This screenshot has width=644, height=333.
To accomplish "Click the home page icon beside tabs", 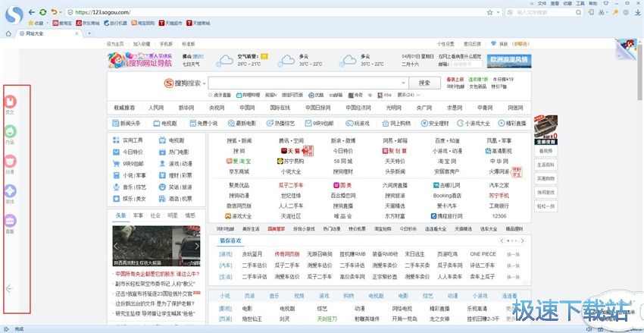I will tap(8, 33).
